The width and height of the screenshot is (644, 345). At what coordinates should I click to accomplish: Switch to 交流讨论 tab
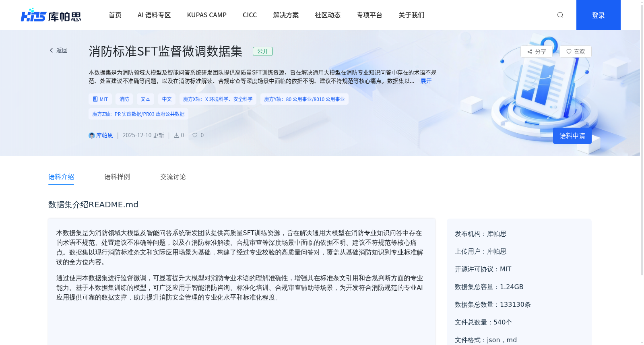tap(173, 177)
